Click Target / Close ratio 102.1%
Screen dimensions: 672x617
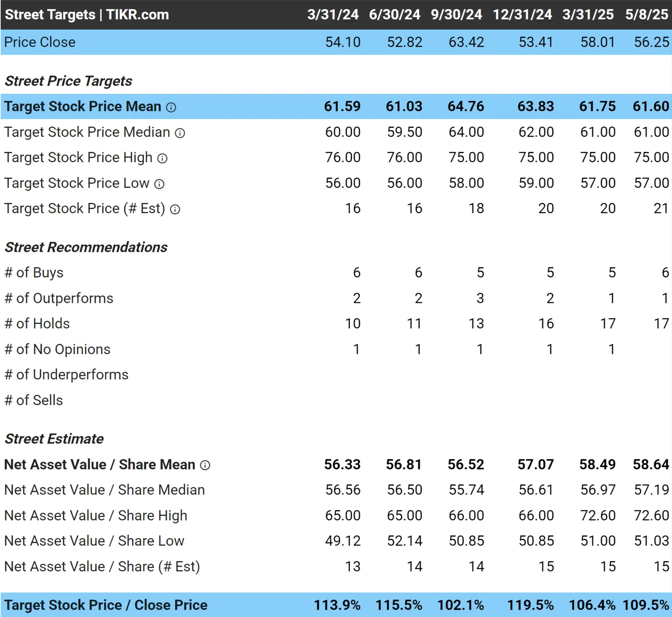461,605
